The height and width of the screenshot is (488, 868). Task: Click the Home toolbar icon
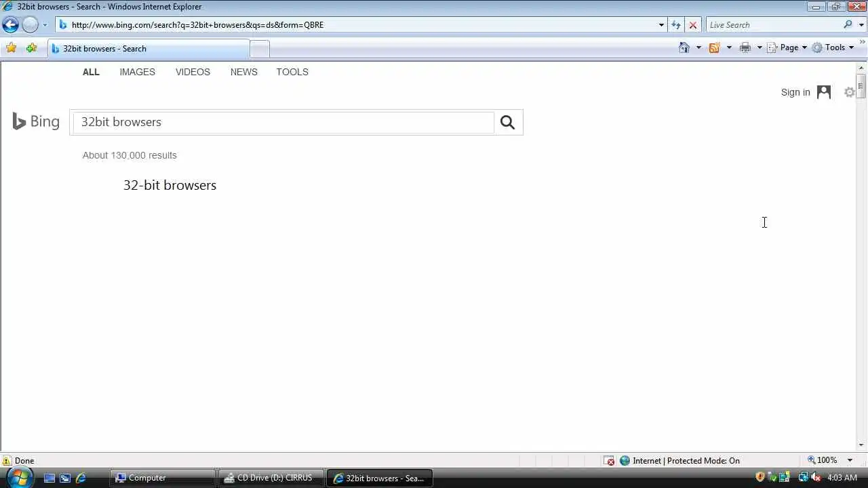pyautogui.click(x=684, y=47)
